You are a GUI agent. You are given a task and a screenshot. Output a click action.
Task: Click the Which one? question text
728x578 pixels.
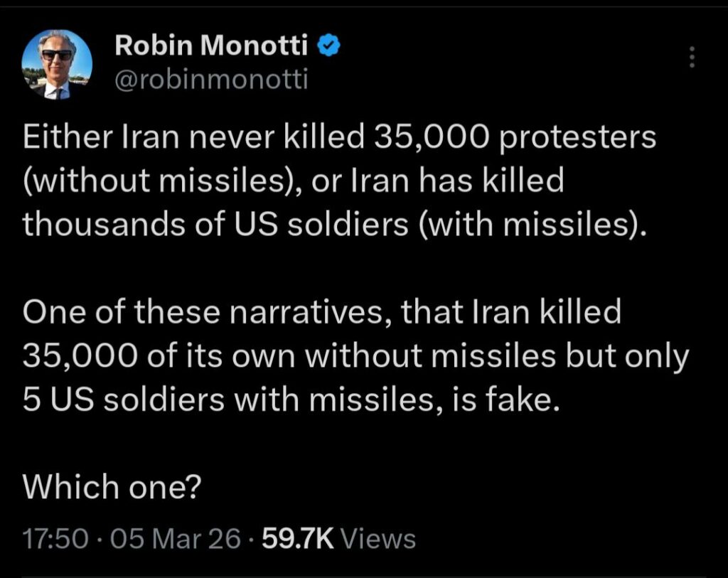coord(112,488)
